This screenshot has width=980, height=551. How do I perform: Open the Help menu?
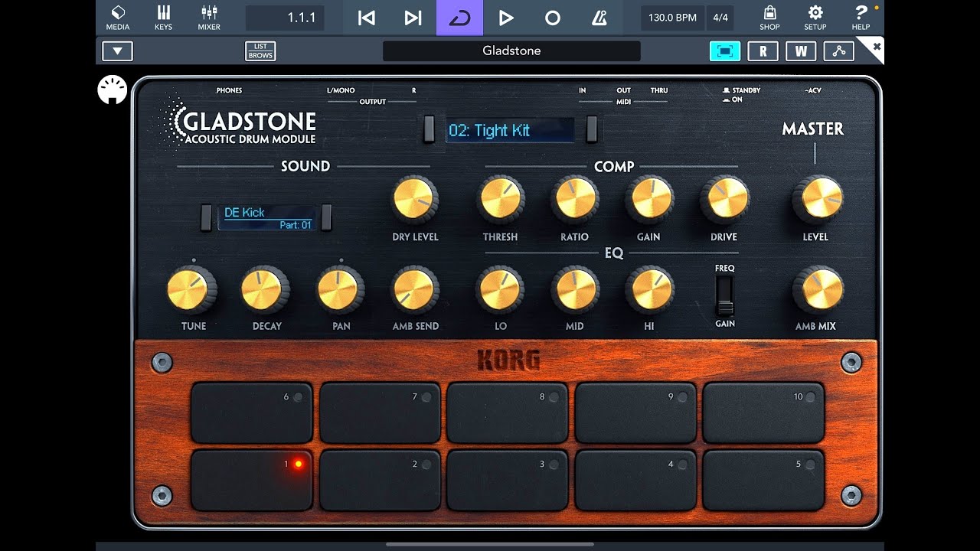click(861, 18)
